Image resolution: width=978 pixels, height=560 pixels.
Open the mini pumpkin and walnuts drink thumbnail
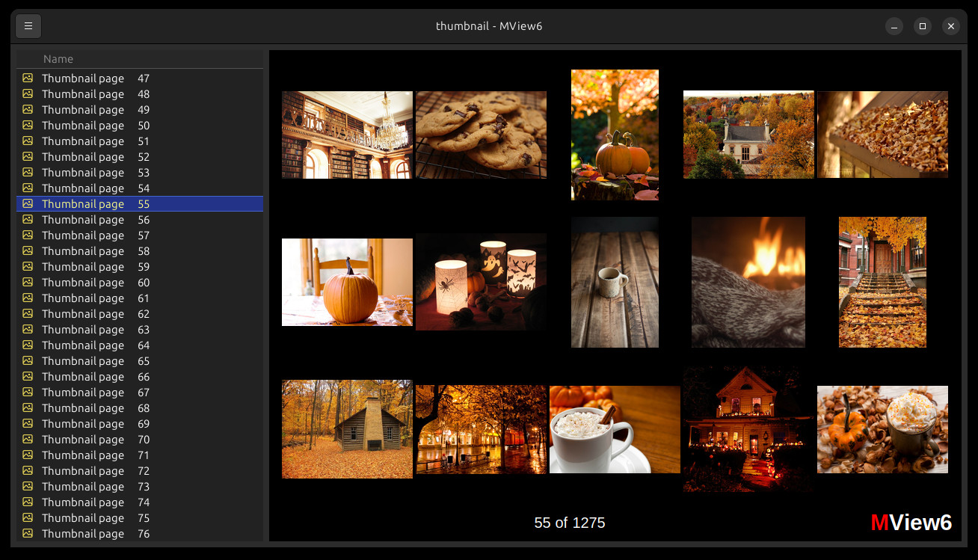882,429
